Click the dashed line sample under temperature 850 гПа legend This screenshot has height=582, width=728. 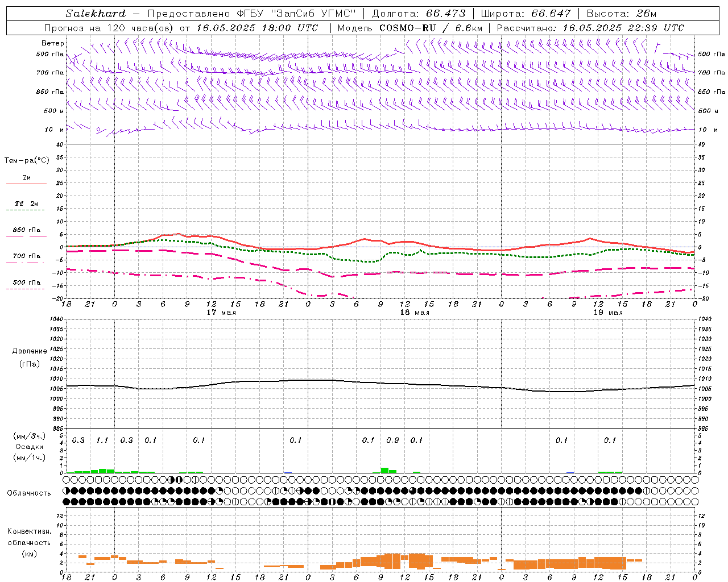pos(27,236)
